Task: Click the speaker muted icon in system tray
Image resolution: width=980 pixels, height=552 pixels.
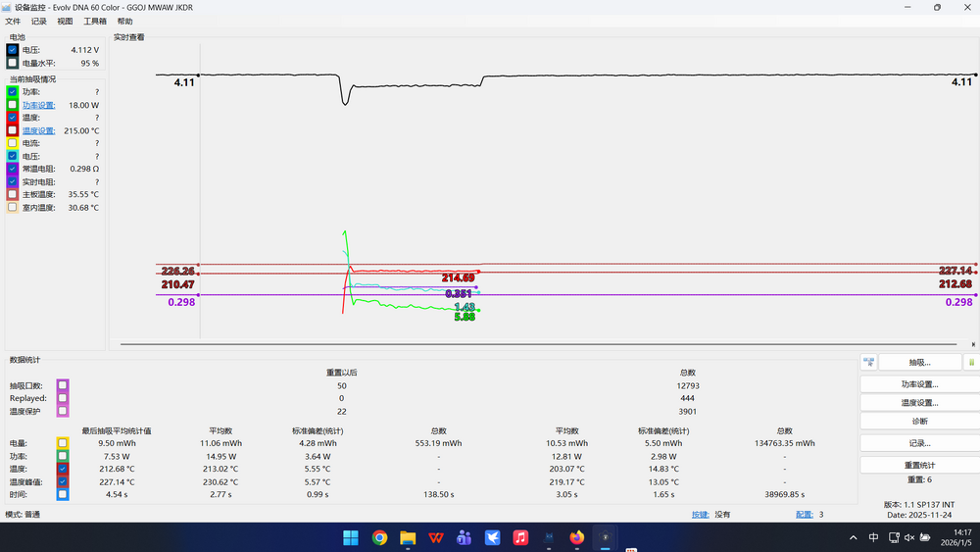Action: click(909, 537)
